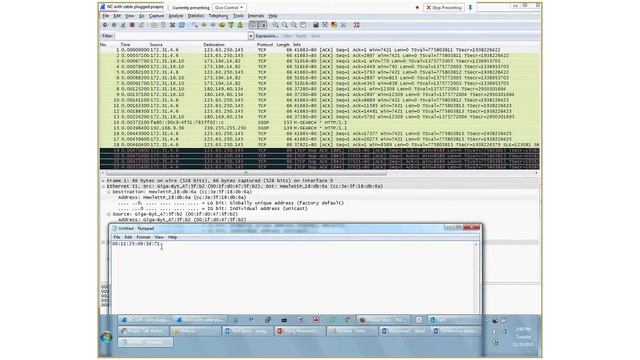640x360 pixels.
Task: Collapse the Frame 1 tree node
Action: tap(103, 180)
